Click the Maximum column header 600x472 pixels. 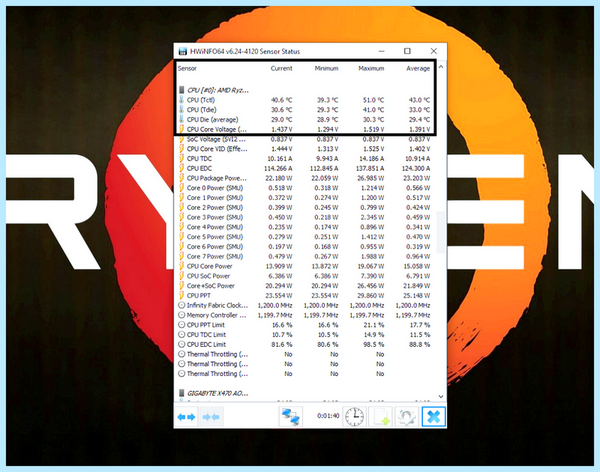(x=371, y=69)
